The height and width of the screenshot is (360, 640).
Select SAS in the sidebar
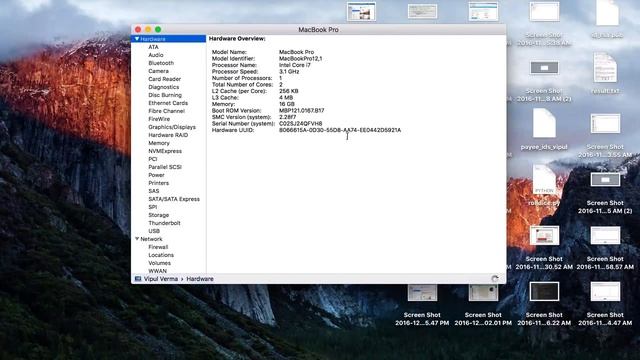pyautogui.click(x=153, y=191)
